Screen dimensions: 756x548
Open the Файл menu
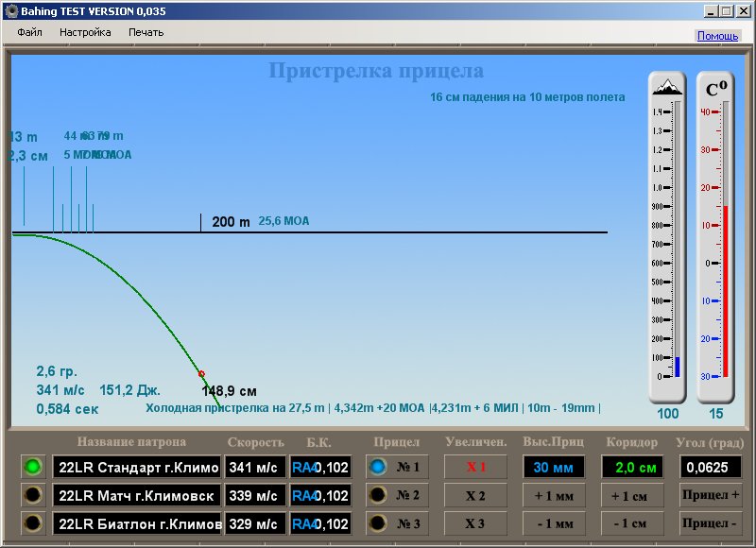29,32
